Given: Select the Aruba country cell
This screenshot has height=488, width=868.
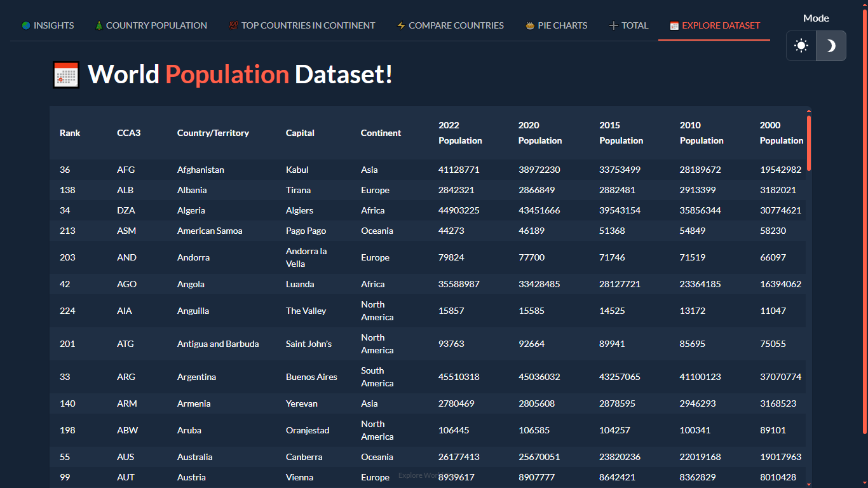Looking at the screenshot, I should 189,430.
